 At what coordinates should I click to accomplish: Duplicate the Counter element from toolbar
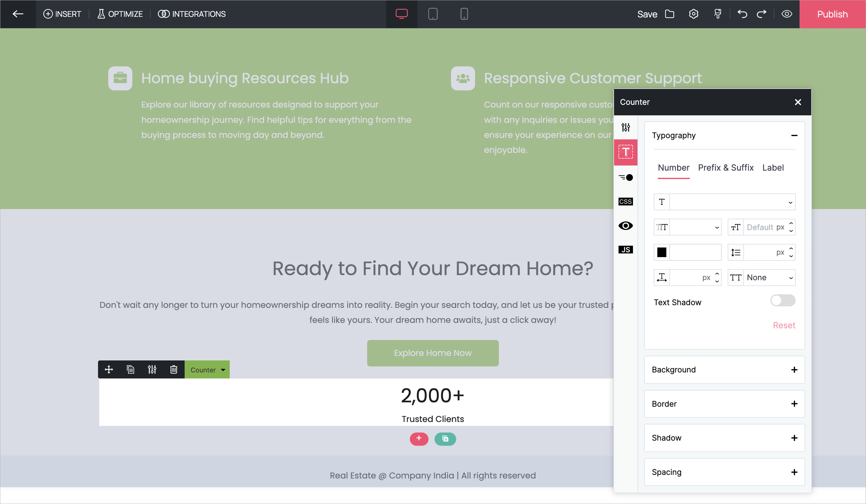(130, 370)
